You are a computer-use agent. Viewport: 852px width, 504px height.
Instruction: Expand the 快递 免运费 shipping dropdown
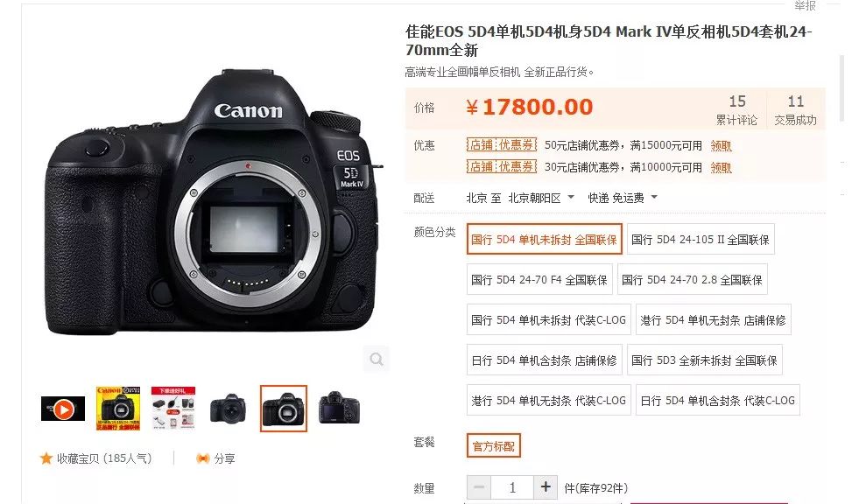623,198
